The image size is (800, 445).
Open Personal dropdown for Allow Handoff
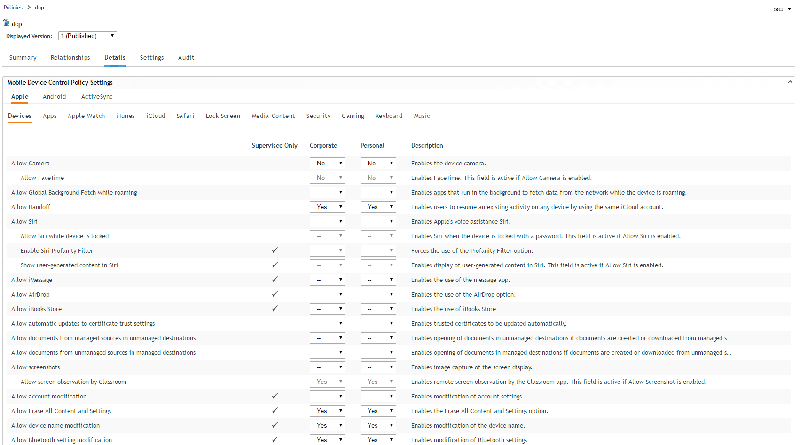(378, 207)
